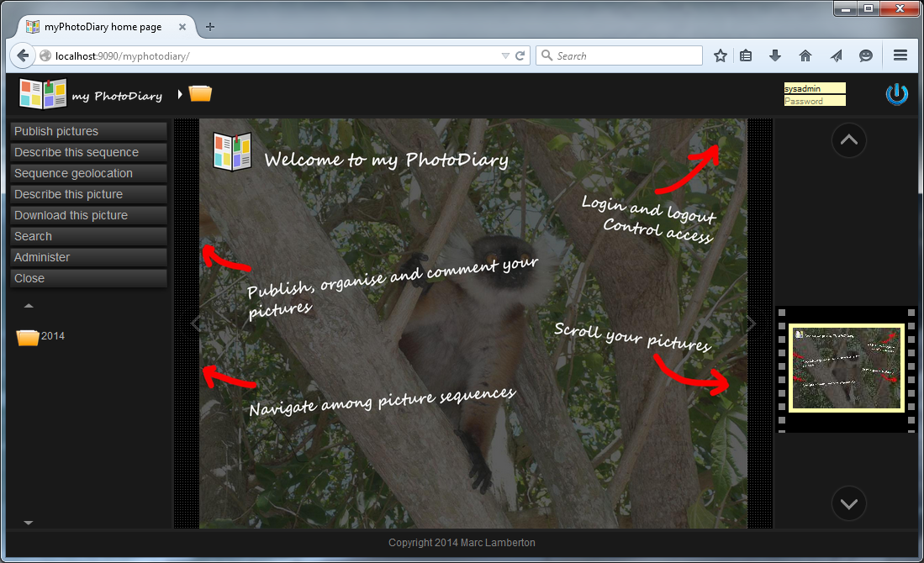Click the blue power login icon
This screenshot has height=563, width=924.
[896, 94]
